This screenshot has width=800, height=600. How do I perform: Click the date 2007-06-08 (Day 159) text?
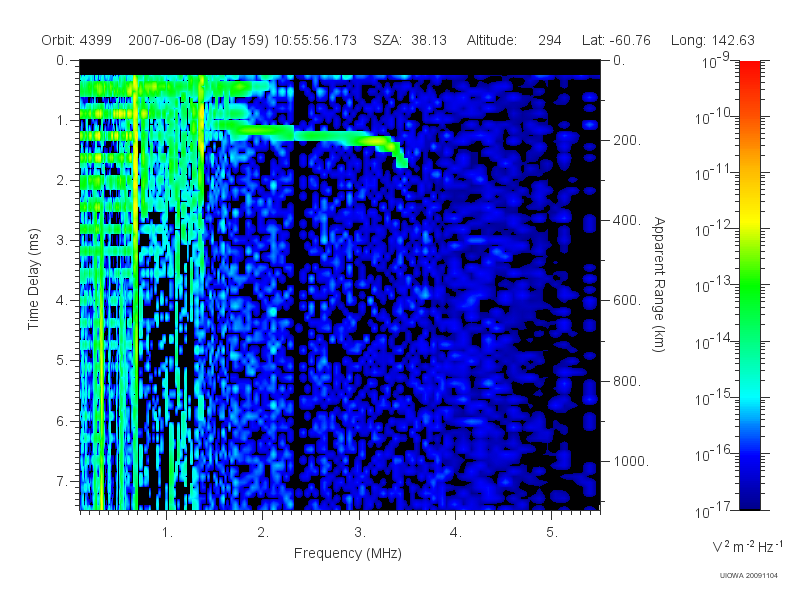point(198,40)
